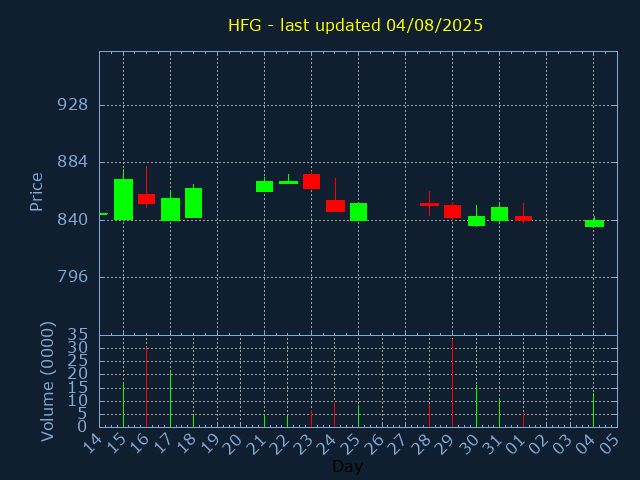Select the green candlestick for day 18
Image resolution: width=640 pixels, height=480 pixels.
coord(193,203)
